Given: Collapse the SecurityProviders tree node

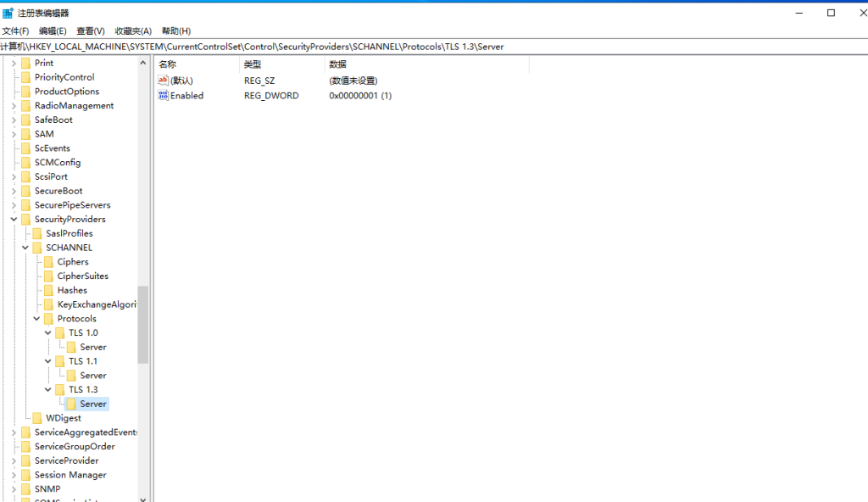Looking at the screenshot, I should [14, 220].
